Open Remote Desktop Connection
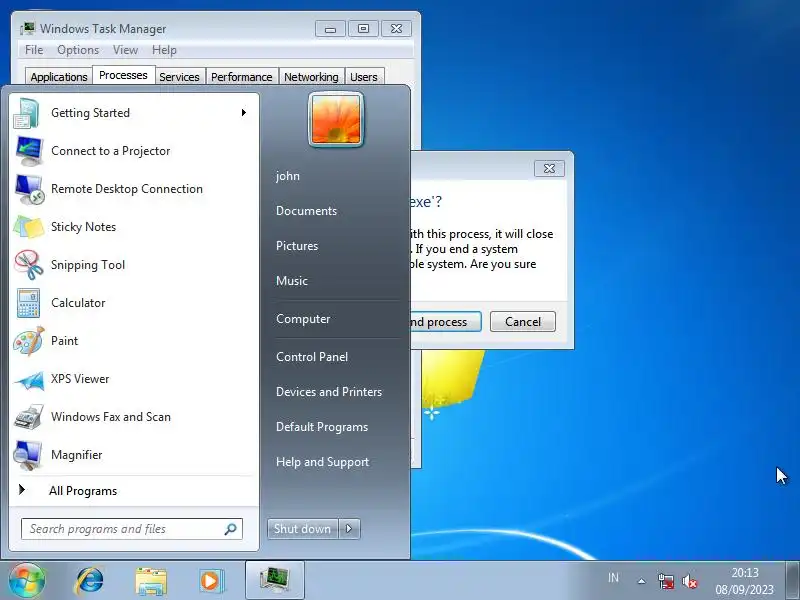Viewport: 800px width, 600px height. [133, 189]
